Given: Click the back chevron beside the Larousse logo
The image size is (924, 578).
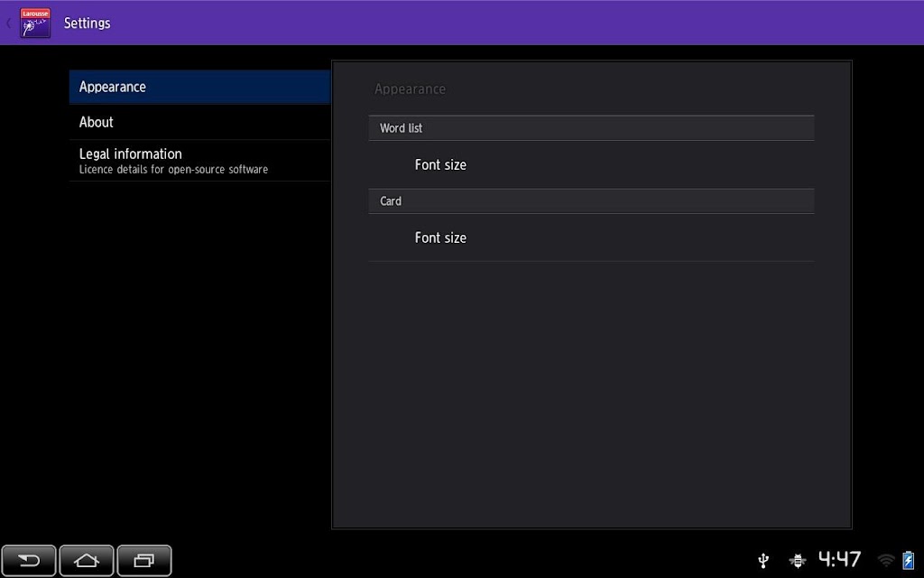Looking at the screenshot, I should [x=8, y=23].
